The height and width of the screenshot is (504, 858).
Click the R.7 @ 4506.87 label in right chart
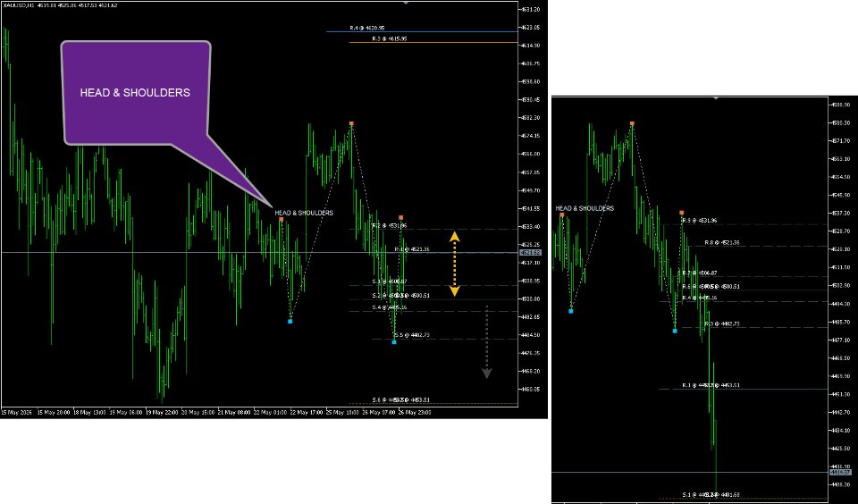[699, 273]
